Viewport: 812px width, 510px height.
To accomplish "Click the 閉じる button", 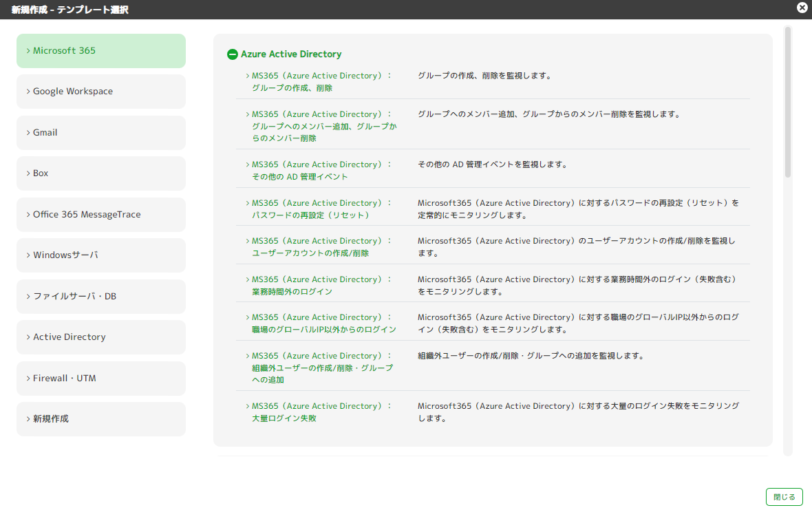I will (784, 497).
